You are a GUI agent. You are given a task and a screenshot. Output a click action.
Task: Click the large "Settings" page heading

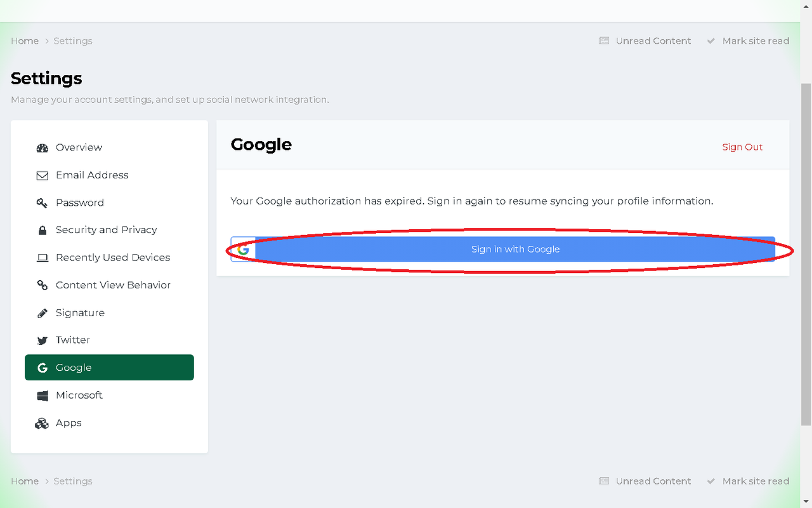(46, 79)
